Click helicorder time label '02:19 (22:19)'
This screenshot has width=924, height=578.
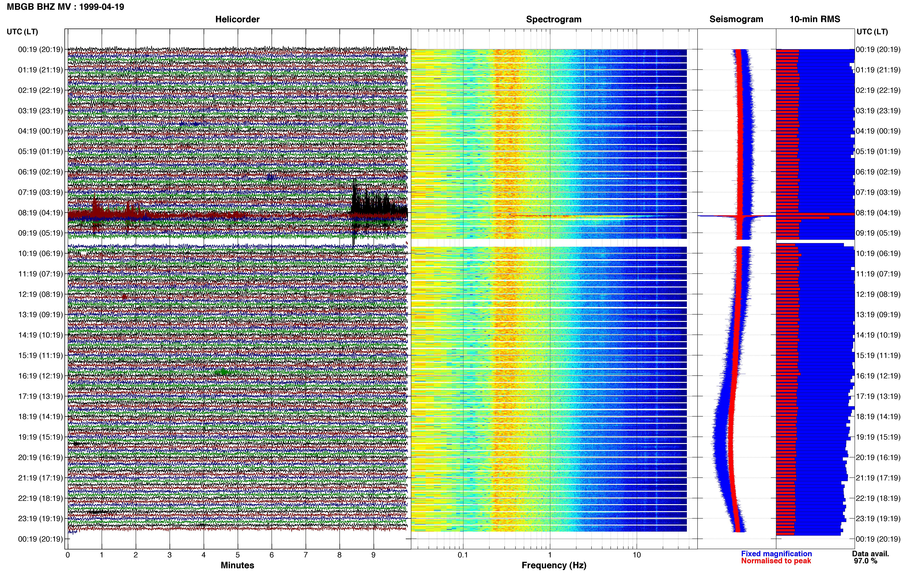click(40, 90)
